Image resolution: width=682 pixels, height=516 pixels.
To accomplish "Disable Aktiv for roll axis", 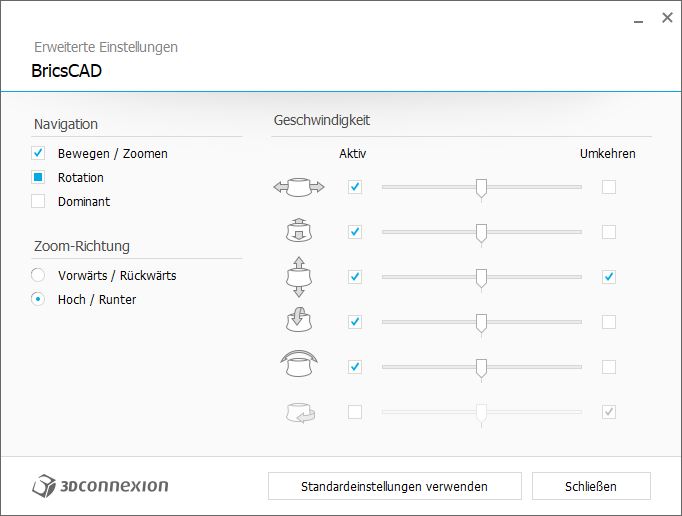I will [x=355, y=367].
